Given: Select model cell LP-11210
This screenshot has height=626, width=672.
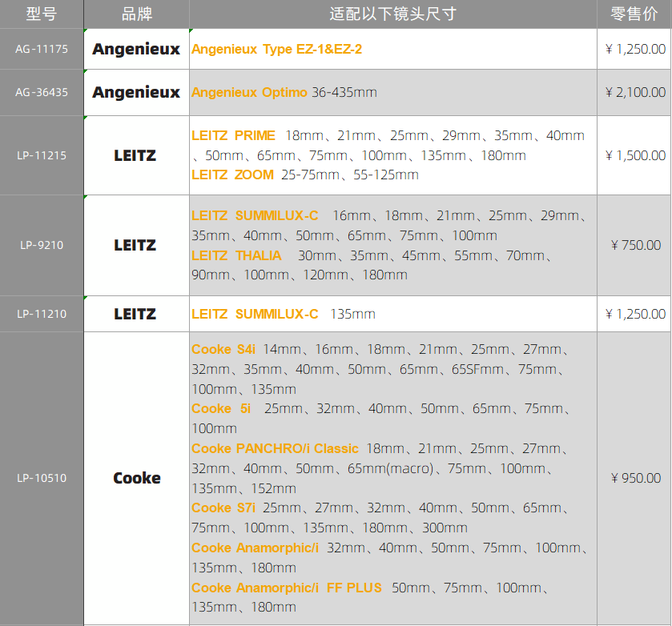Looking at the screenshot, I should 42,314.
